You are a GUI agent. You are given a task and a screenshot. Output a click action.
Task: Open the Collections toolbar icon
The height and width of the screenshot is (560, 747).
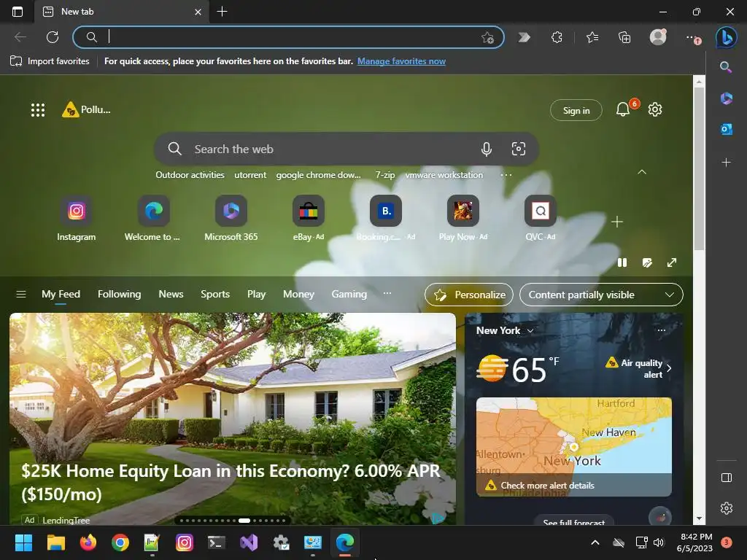[x=624, y=37]
